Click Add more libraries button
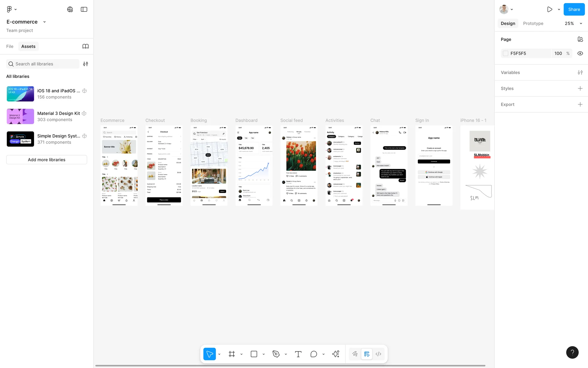The width and height of the screenshot is (588, 368). click(47, 159)
